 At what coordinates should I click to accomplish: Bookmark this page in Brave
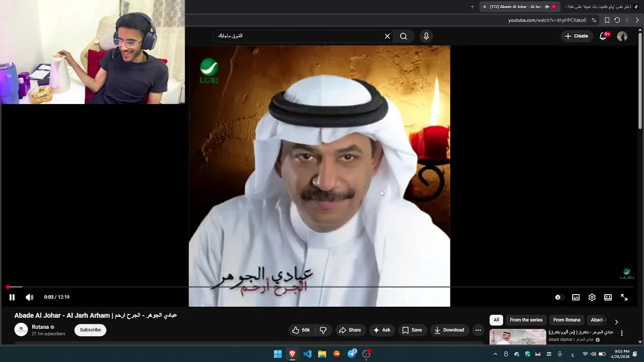(x=607, y=20)
